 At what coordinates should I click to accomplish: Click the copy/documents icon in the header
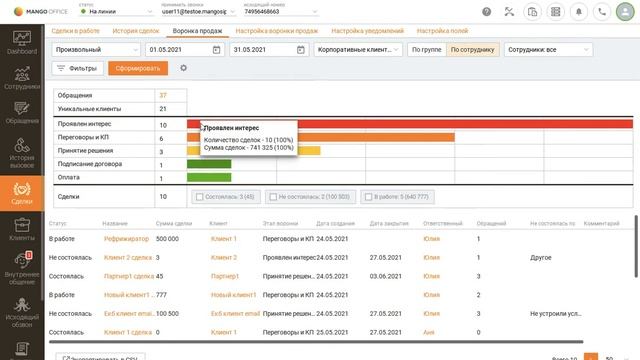[532, 12]
